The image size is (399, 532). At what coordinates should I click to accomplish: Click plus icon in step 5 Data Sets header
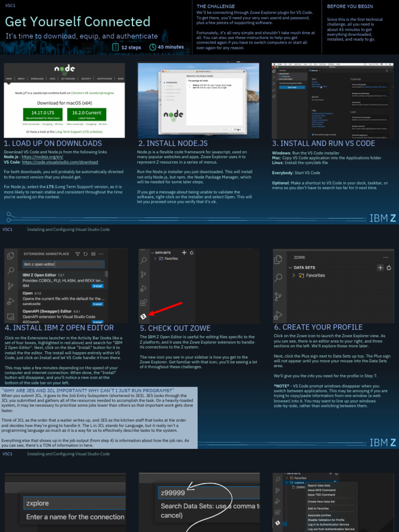tap(184, 253)
